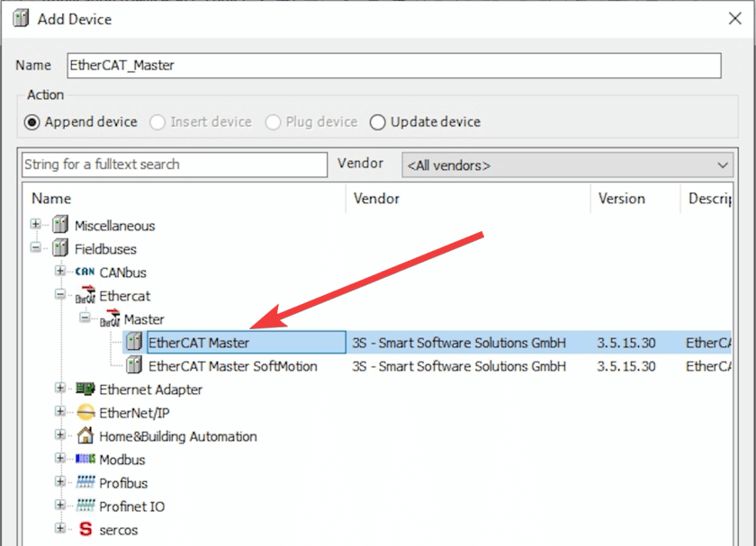Click the Add Device dialog title icon
This screenshot has width=756, height=546.
click(22, 19)
